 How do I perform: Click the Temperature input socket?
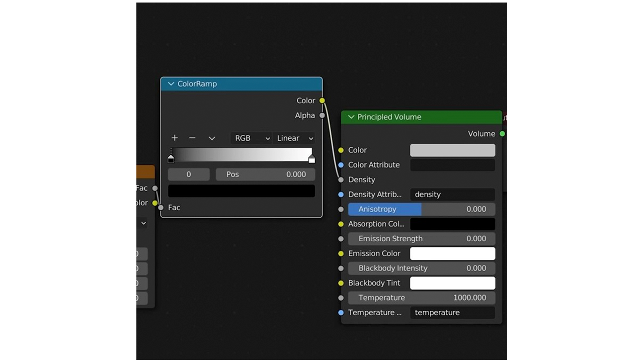click(x=341, y=298)
